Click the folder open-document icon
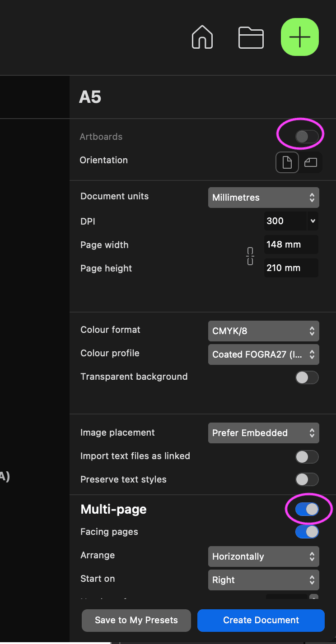Viewport: 336px width, 644px height. coord(251,37)
